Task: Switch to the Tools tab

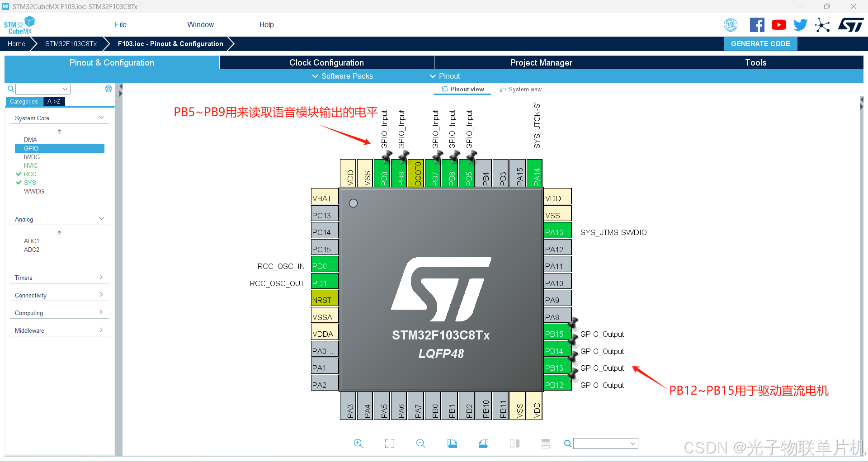Action: 756,62
